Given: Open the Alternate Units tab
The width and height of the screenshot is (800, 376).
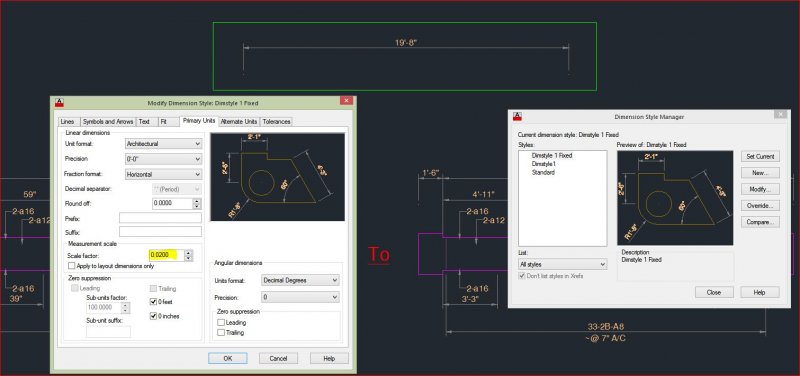Looking at the screenshot, I should click(x=239, y=121).
